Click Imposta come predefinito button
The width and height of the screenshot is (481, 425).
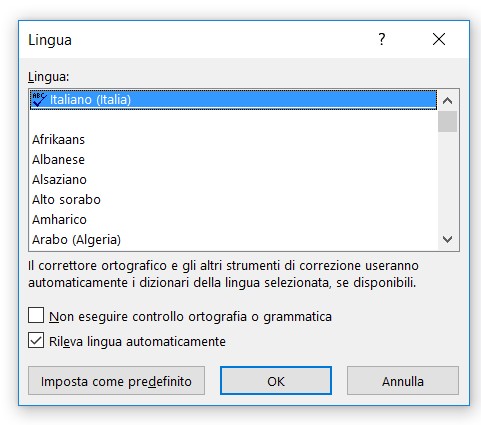[x=116, y=381]
